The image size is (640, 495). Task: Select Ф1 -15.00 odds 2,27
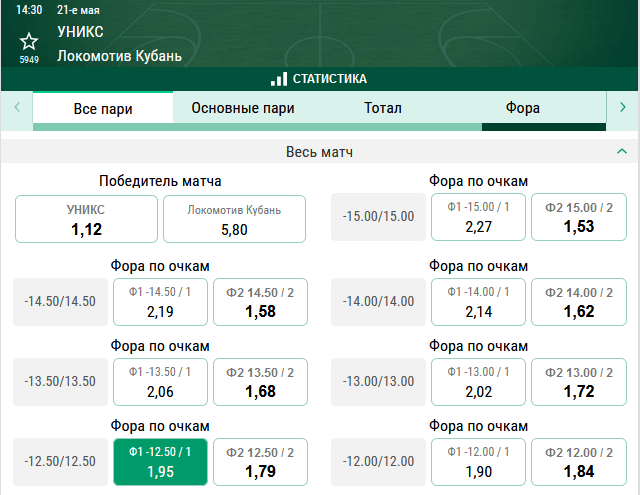(478, 217)
